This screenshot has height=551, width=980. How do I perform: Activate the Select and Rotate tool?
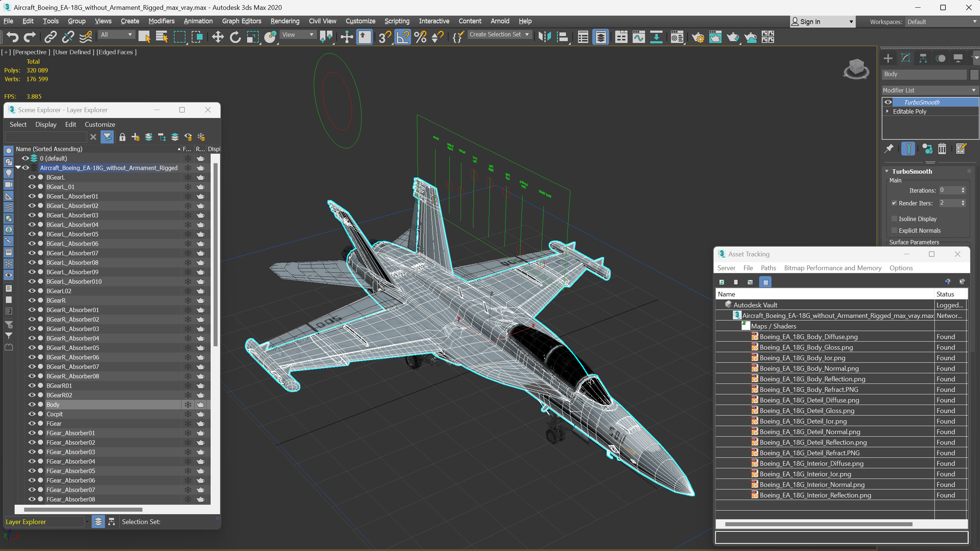coord(235,37)
